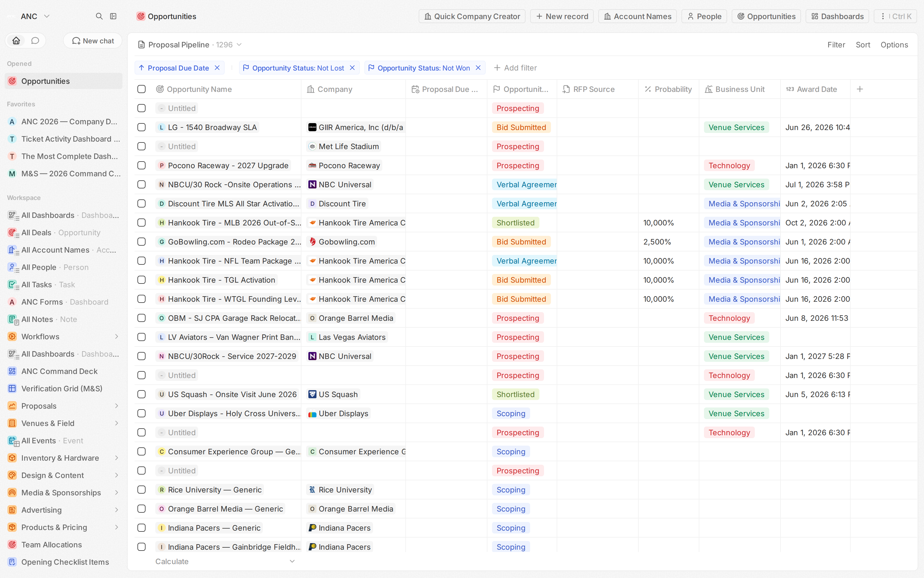924x578 pixels.
Task: Click Team Allocations icon
Action: click(12, 544)
